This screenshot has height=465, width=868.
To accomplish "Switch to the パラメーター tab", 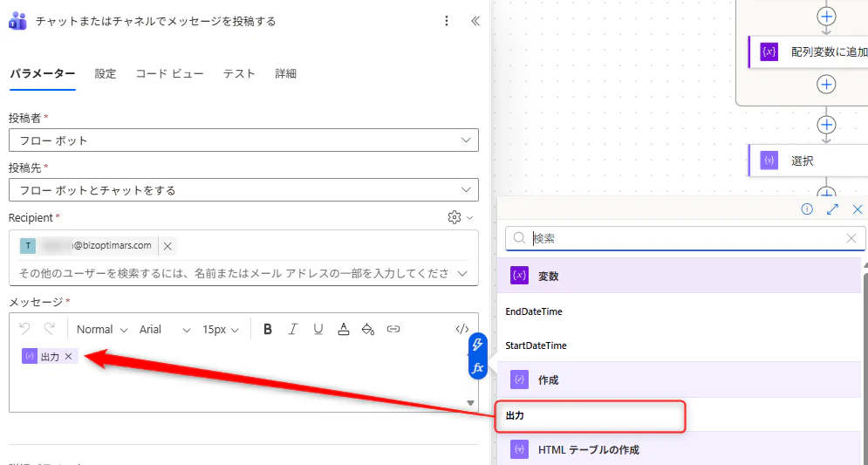I will pyautogui.click(x=43, y=73).
